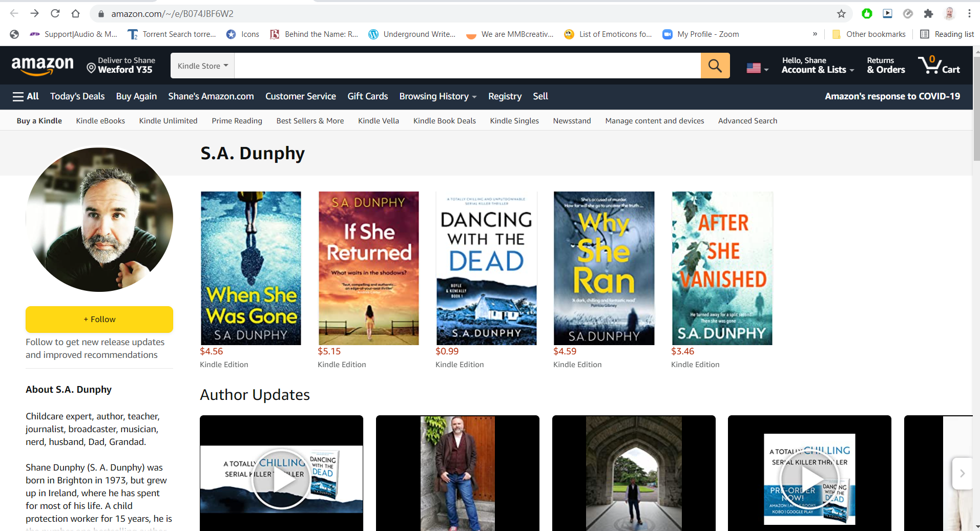The height and width of the screenshot is (531, 980).
Task: Open Returns & Orders
Action: click(x=886, y=66)
